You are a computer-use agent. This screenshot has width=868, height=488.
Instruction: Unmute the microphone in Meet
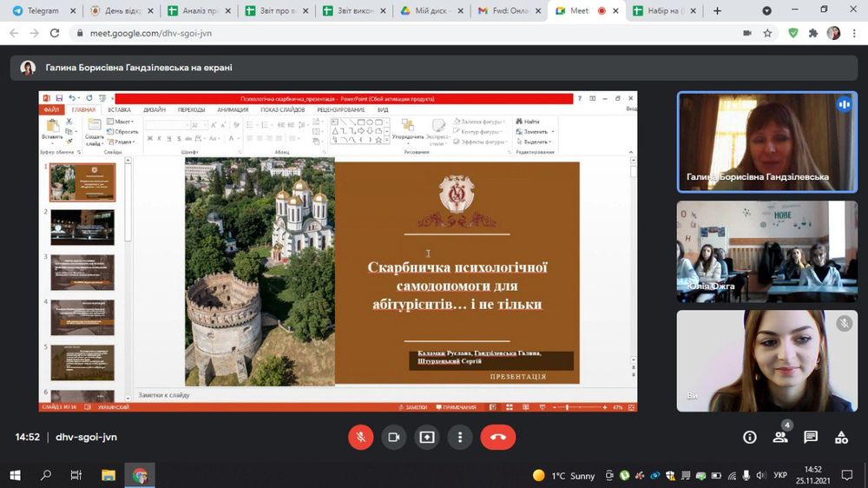(x=361, y=437)
